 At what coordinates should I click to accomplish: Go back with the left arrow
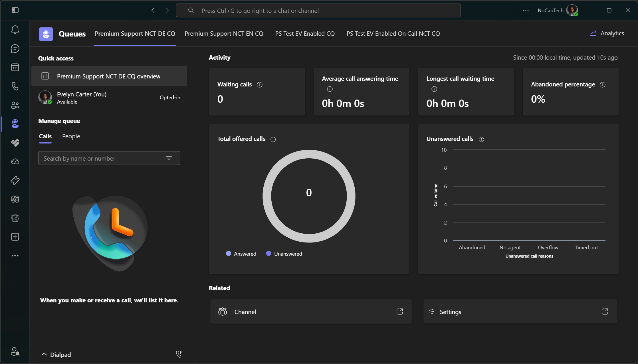153,11
